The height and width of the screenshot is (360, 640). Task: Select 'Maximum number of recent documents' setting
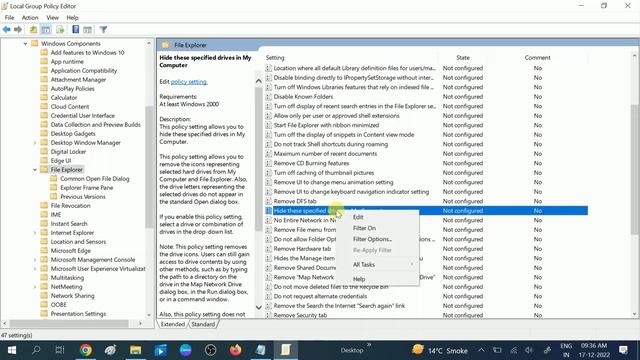click(x=325, y=154)
